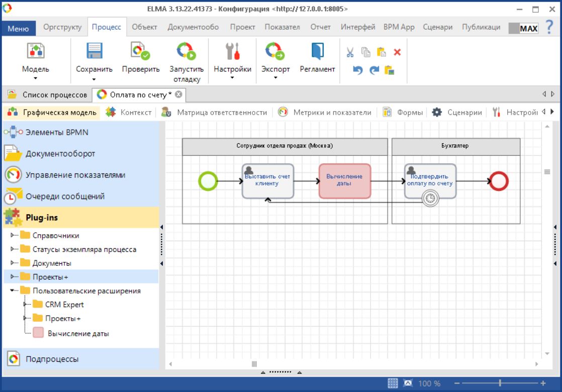Click the zoom slider handle
This screenshot has height=392, width=562.
500,383
